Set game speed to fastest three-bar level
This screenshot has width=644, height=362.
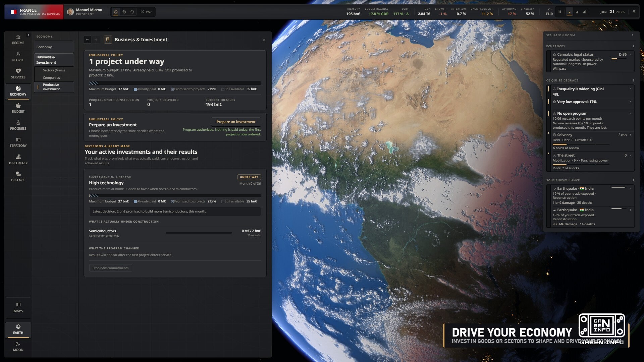click(x=585, y=12)
